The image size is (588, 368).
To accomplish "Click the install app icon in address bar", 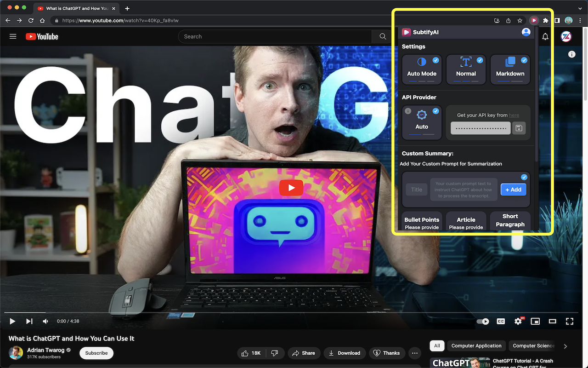I will (x=497, y=20).
